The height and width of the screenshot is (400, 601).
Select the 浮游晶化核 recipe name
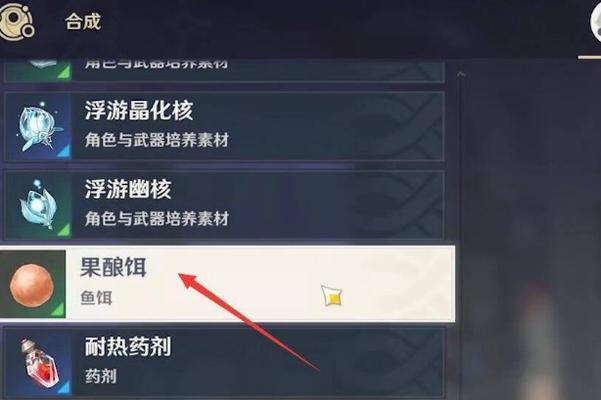[139, 110]
